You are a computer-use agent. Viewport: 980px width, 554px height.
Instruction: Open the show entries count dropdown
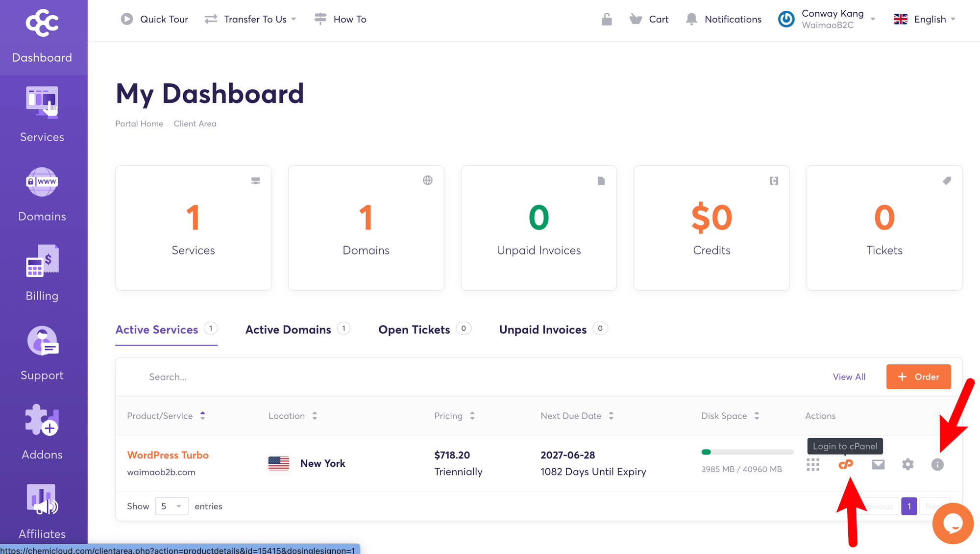171,506
